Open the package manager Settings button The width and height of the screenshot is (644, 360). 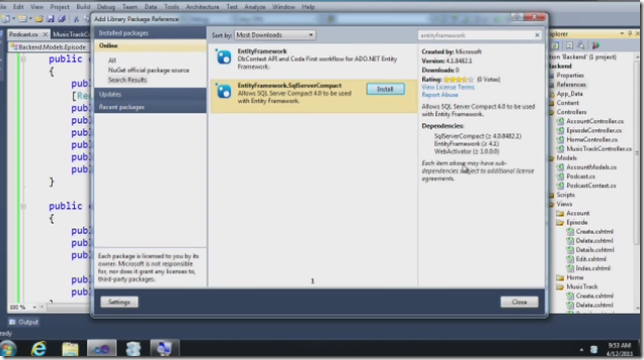[119, 302]
